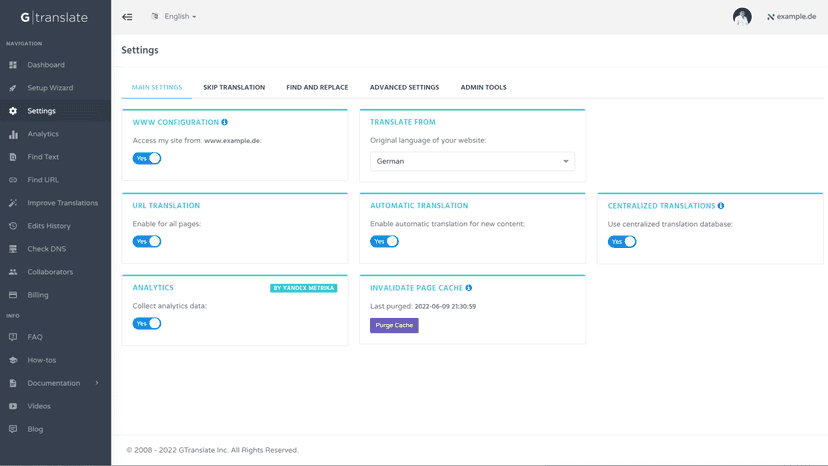This screenshot has width=828, height=466.
Task: Click the user avatar picture
Action: coord(742,17)
